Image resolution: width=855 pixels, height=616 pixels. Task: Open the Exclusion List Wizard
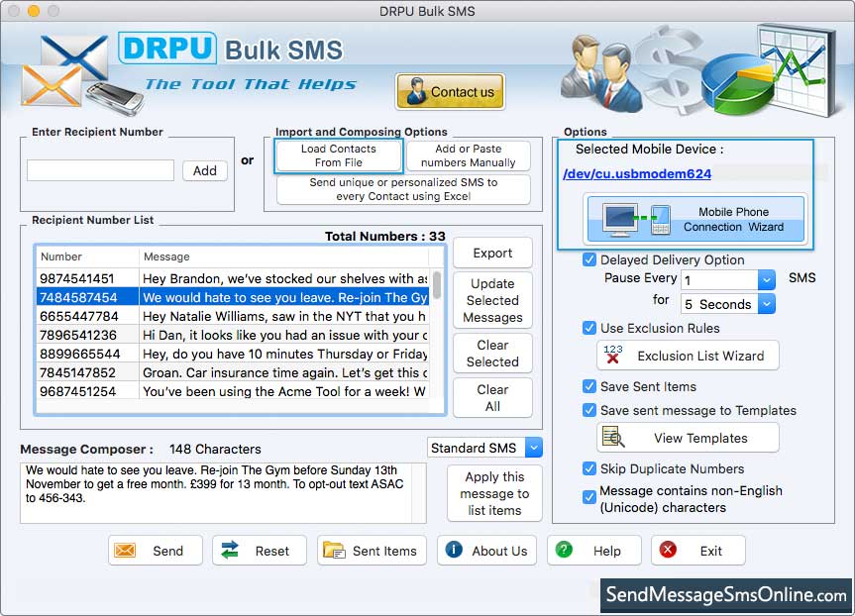pyautogui.click(x=689, y=356)
